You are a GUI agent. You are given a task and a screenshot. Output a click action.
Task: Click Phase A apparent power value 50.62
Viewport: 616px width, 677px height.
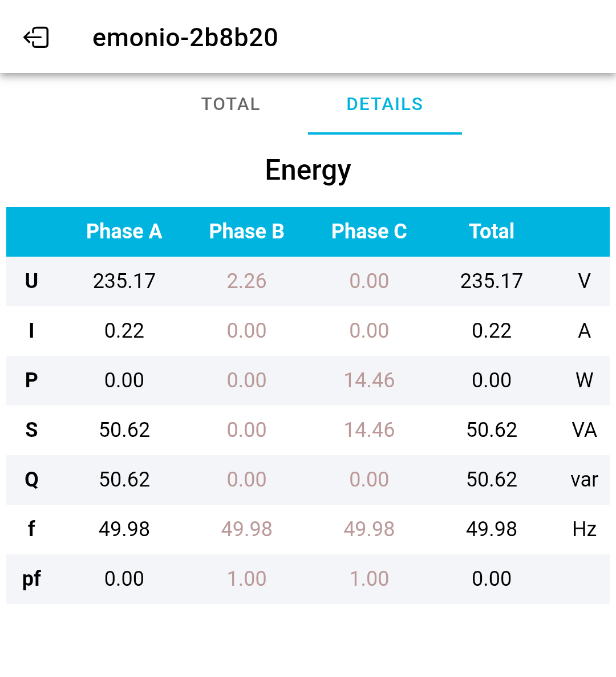[124, 430]
